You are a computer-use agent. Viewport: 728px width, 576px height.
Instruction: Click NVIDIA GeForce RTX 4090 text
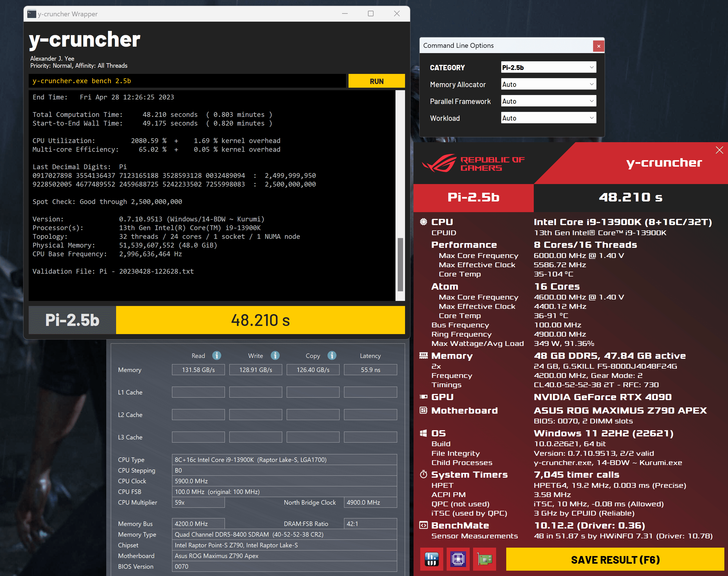coord(603,397)
